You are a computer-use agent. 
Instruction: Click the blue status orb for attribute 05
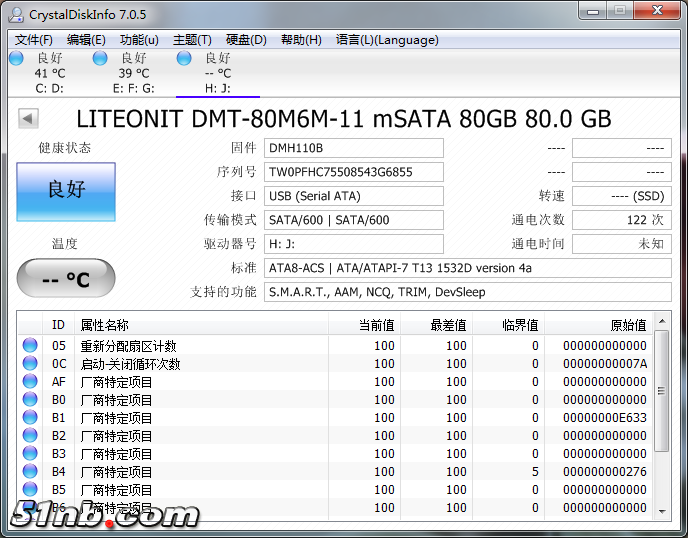click(x=30, y=345)
